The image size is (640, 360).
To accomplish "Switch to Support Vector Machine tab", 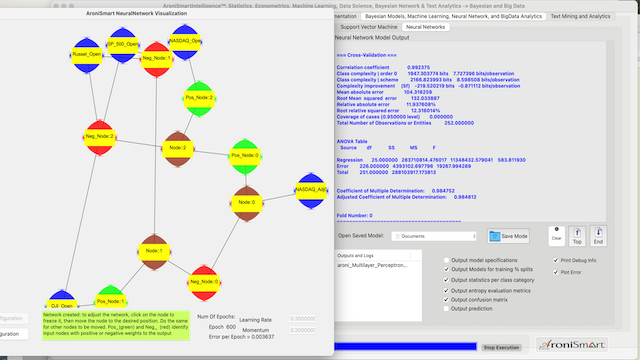I will click(x=369, y=27).
